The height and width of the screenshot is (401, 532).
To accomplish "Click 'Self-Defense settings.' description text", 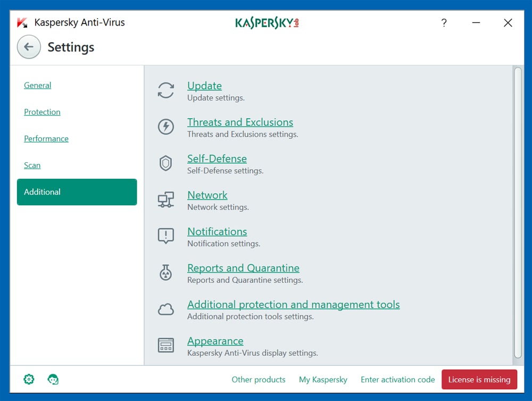I will [225, 171].
